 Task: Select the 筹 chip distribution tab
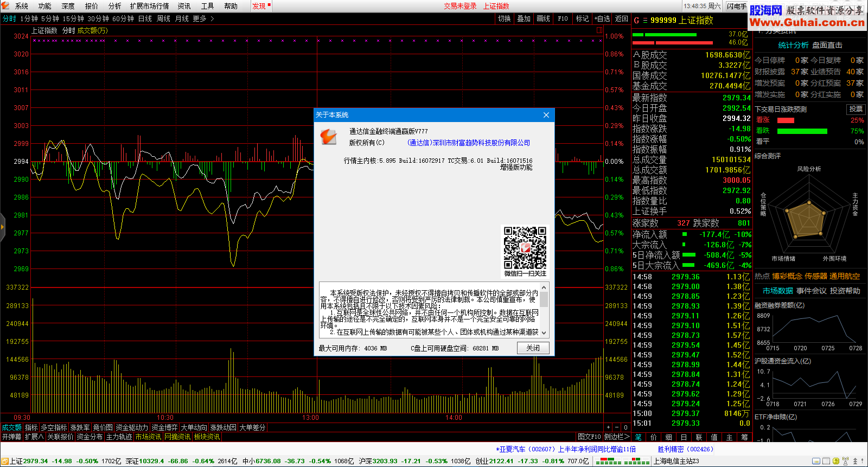[745, 437]
